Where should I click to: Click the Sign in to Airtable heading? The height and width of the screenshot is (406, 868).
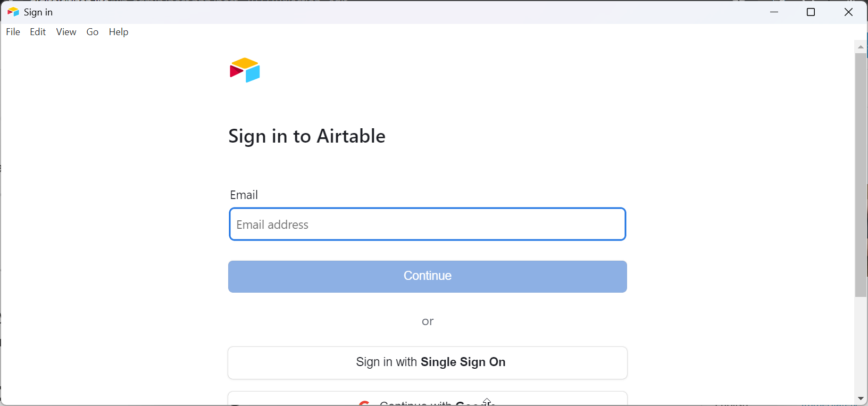click(x=307, y=136)
